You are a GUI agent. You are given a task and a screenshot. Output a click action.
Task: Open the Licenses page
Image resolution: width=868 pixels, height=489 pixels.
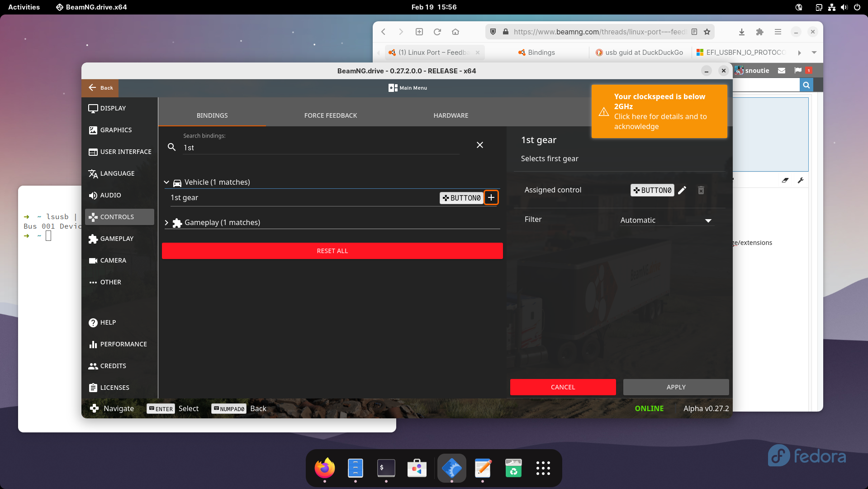[x=120, y=388]
